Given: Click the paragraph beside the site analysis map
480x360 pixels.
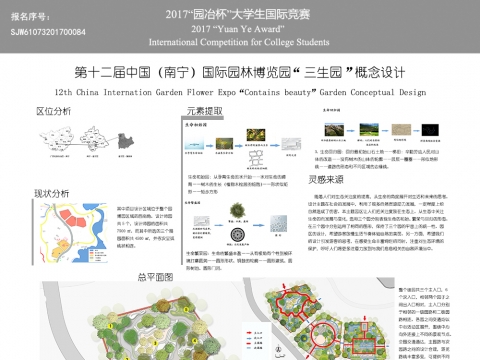Looking at the screenshot, I should [145, 227].
